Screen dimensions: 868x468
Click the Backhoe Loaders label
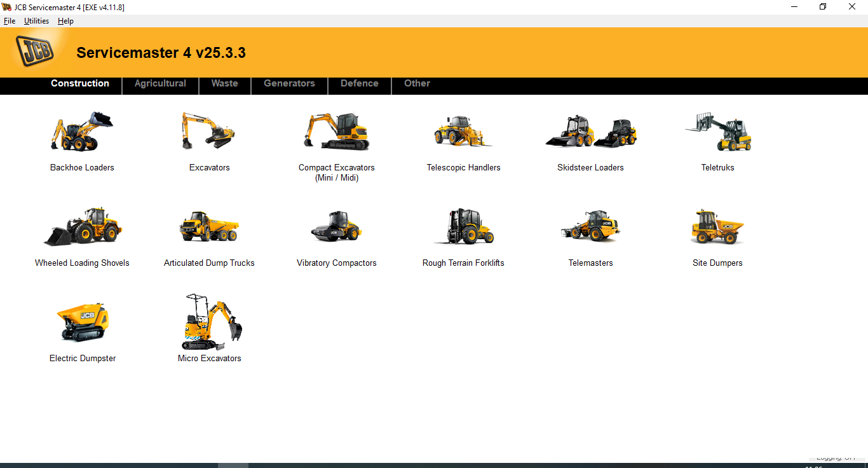point(82,168)
